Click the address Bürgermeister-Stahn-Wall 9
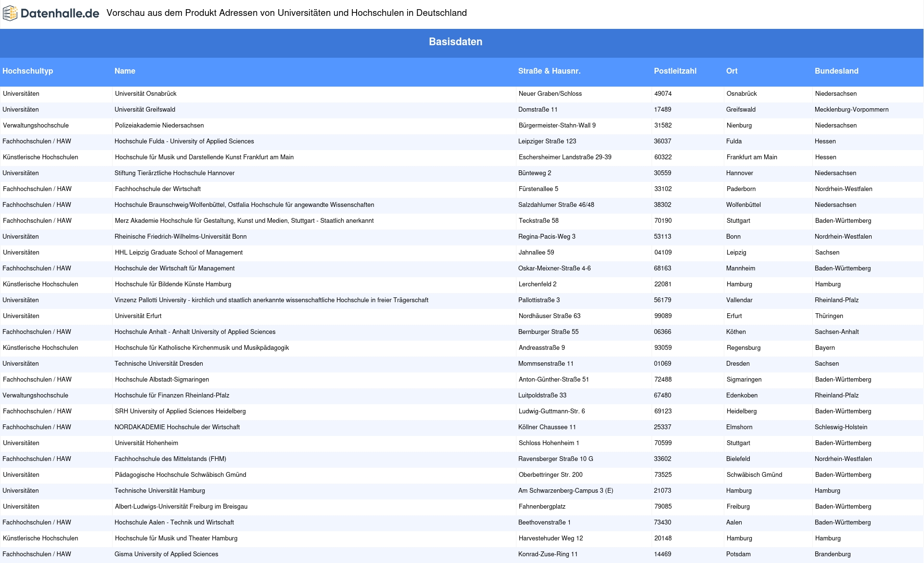The image size is (924, 563). point(557,125)
